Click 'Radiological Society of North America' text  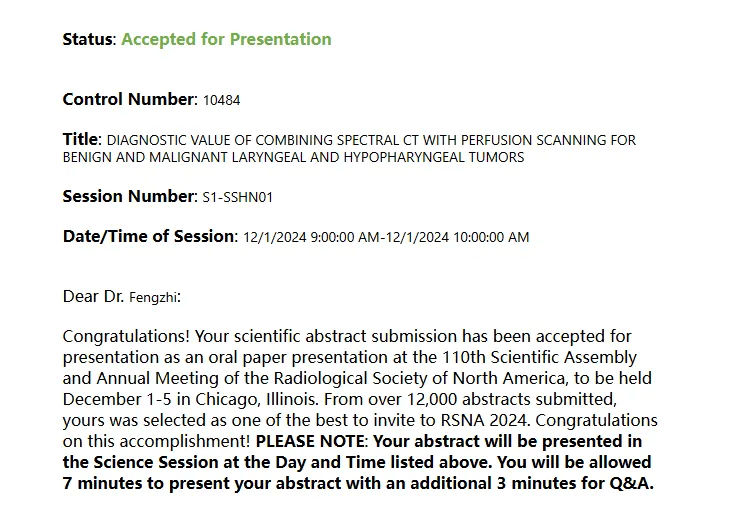click(x=420, y=378)
